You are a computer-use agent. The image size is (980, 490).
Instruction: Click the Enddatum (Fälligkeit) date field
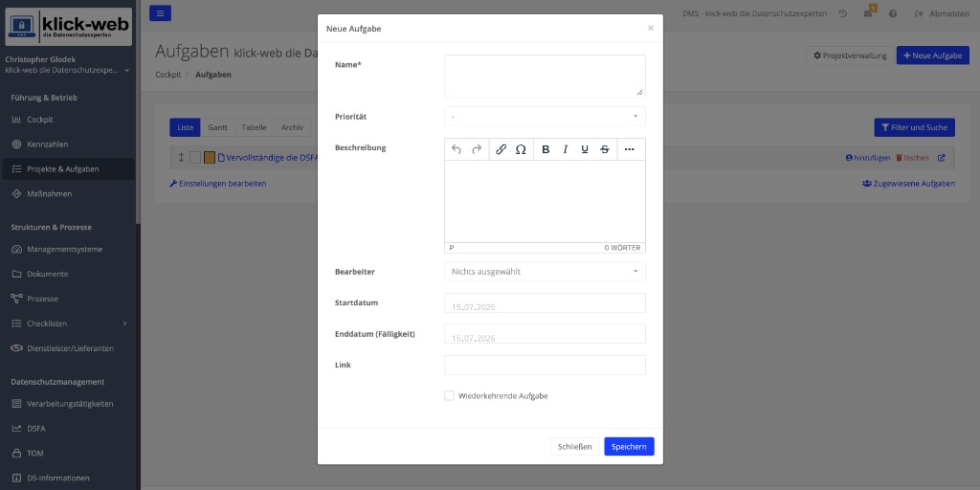click(x=545, y=334)
